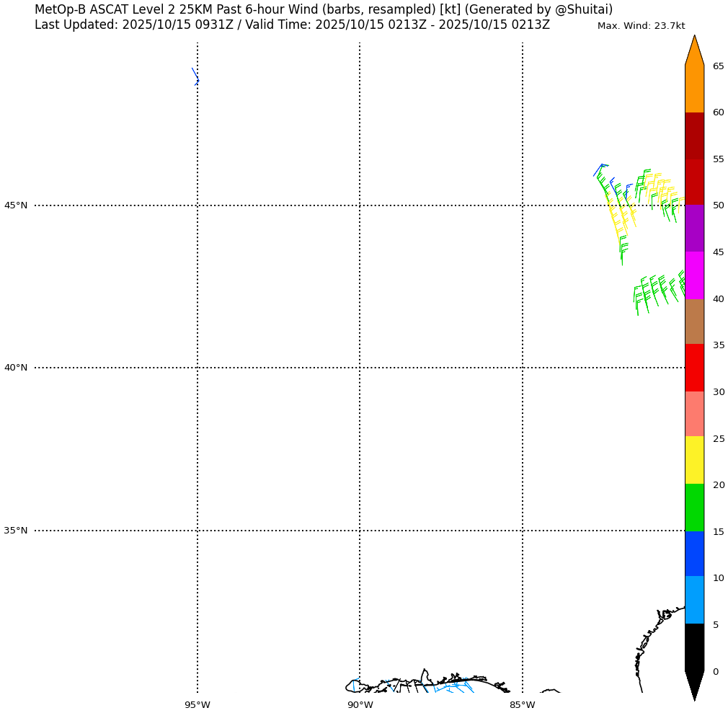Choose the light blue 5–10 kt colorbar band
This screenshot has height=713, width=728.
[x=694, y=600]
